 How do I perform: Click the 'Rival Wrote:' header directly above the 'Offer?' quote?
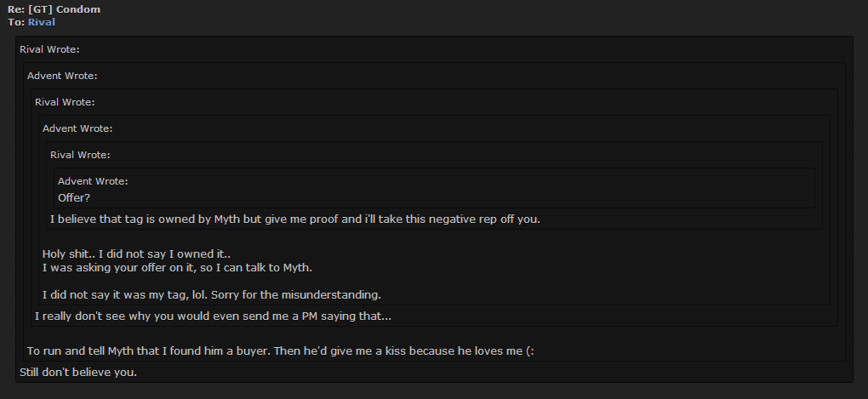tap(80, 155)
